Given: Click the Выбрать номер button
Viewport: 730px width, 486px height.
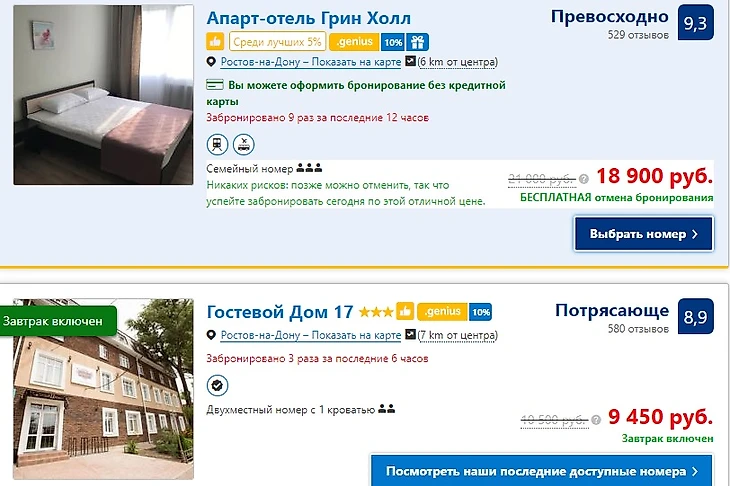Looking at the screenshot, I should coord(643,234).
